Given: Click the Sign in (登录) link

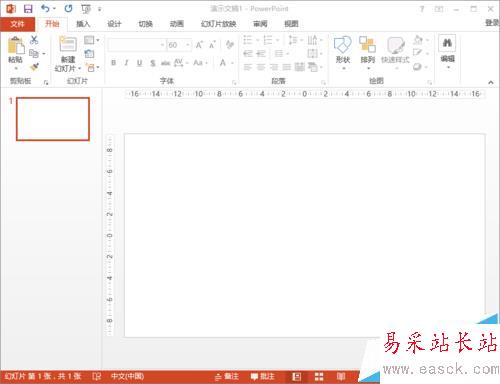Looking at the screenshot, I should [492, 23].
